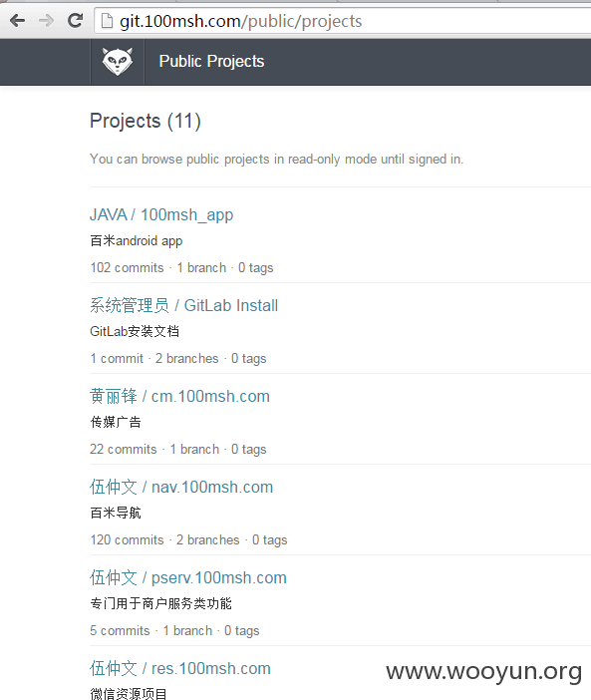Screen dimensions: 591x700
Task: Click the 102 commits stat line
Action: tap(181, 267)
